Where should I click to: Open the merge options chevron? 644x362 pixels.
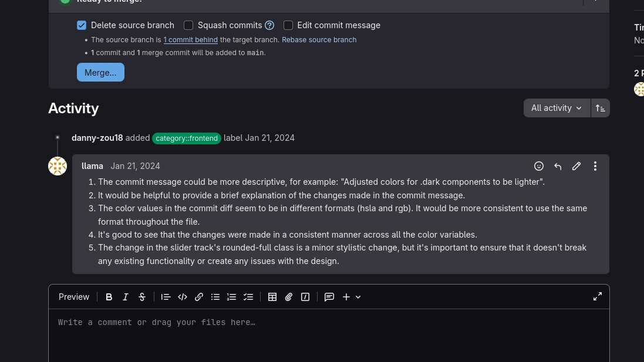[x=595, y=1]
